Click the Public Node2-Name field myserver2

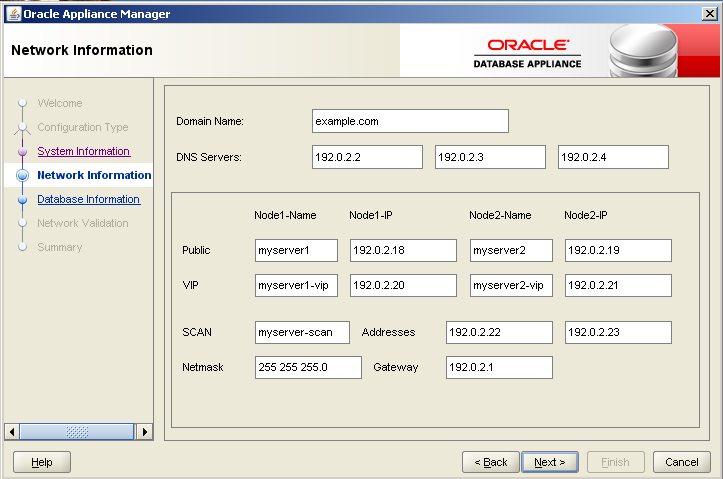click(x=511, y=250)
